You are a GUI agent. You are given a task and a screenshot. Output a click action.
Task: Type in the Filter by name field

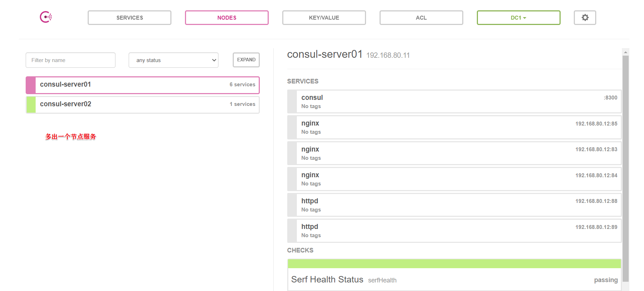click(x=71, y=60)
